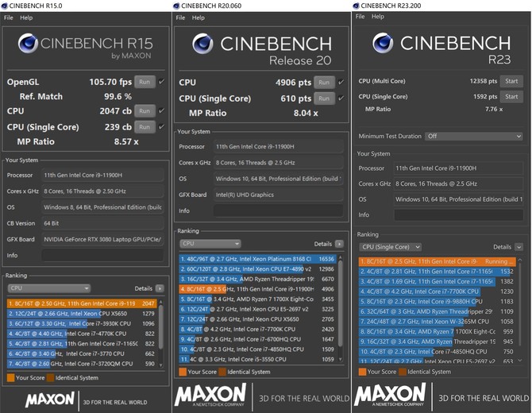Expand Details dropdown in R23 Ranking

tap(519, 247)
